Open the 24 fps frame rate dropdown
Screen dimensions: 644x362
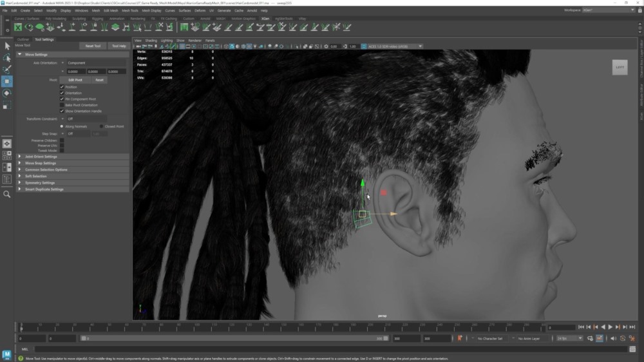point(569,338)
